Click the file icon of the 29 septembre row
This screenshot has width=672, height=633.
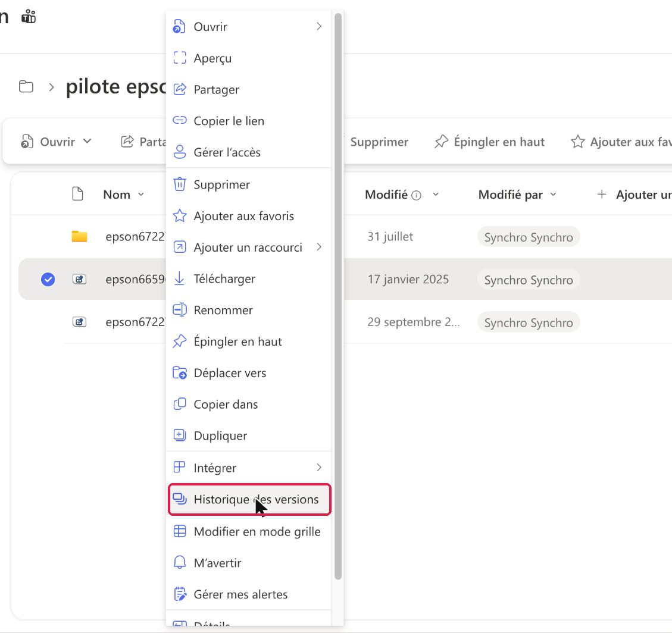[x=79, y=322]
